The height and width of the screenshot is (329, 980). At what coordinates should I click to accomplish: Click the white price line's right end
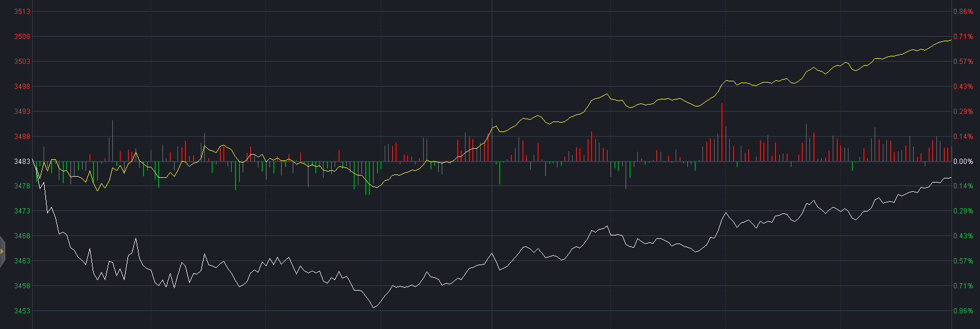pyautogui.click(x=950, y=178)
